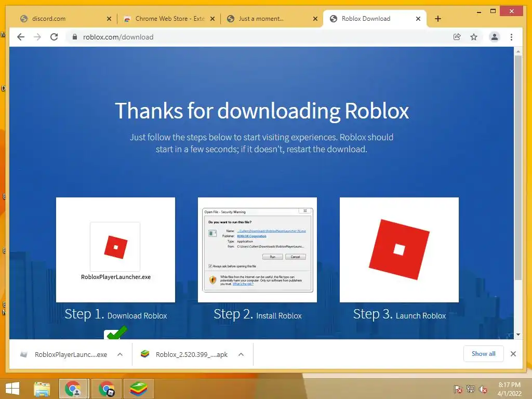Switch to the Just a moment tab

271,19
